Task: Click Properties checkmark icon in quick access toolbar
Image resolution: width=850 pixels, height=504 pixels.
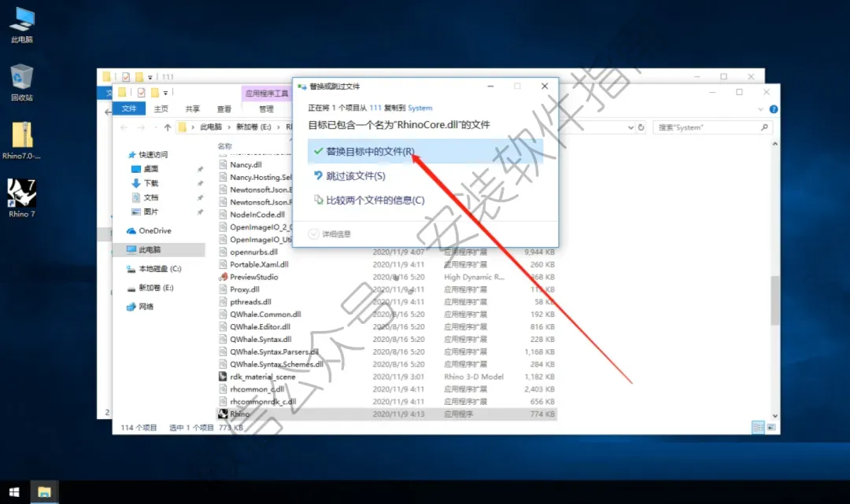Action: click(141, 93)
